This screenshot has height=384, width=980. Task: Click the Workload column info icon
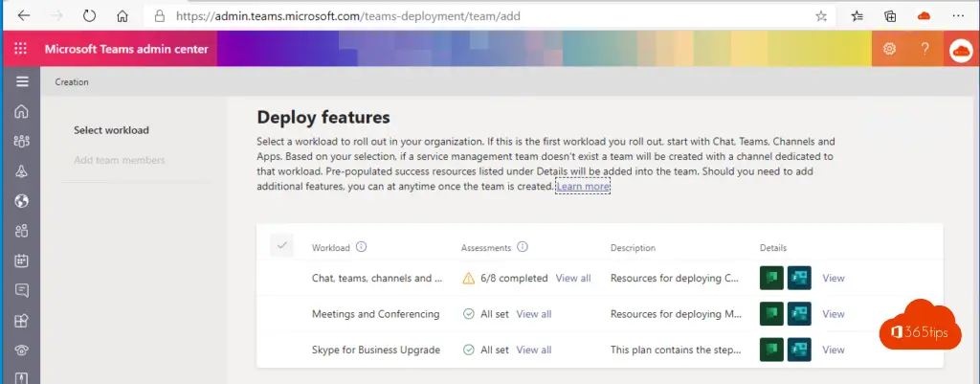(x=362, y=247)
